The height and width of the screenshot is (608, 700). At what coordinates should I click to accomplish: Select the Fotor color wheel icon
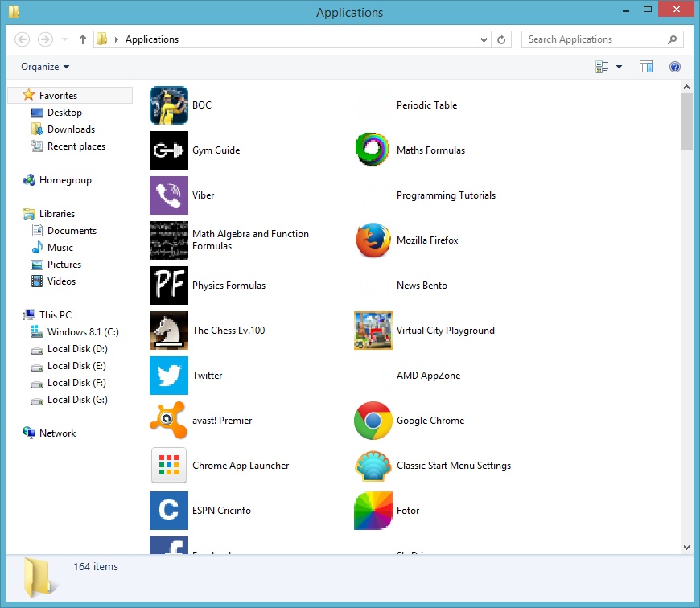373,511
